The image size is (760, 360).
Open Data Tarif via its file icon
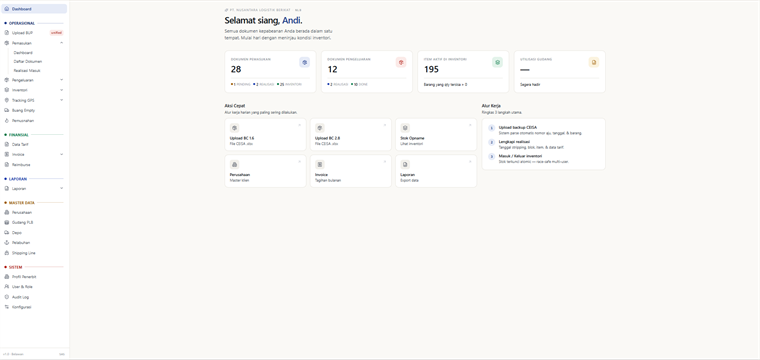coord(7,144)
